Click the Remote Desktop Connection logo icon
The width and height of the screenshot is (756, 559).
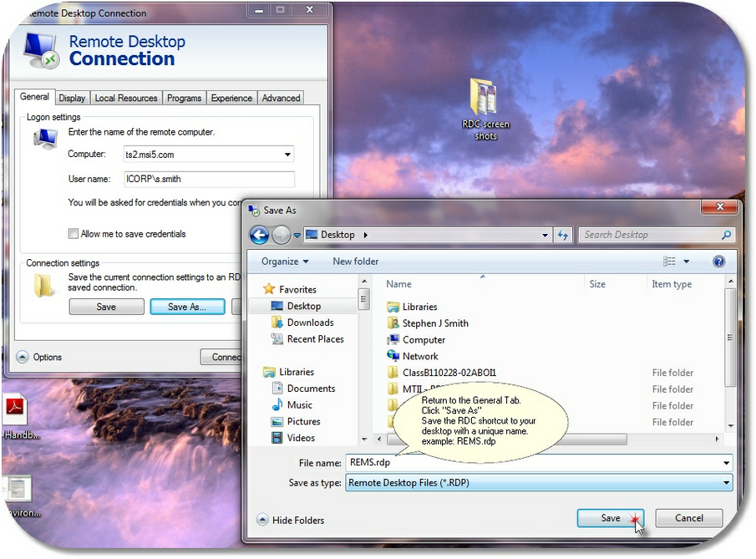[x=39, y=48]
